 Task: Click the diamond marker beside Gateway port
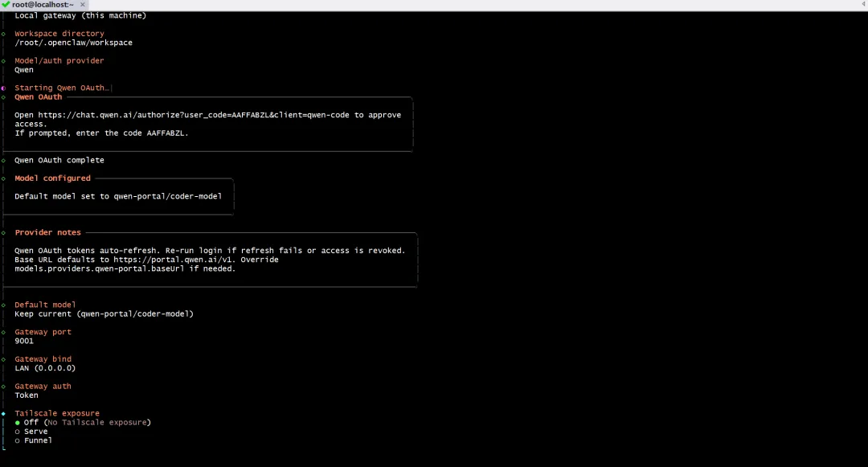click(3, 332)
